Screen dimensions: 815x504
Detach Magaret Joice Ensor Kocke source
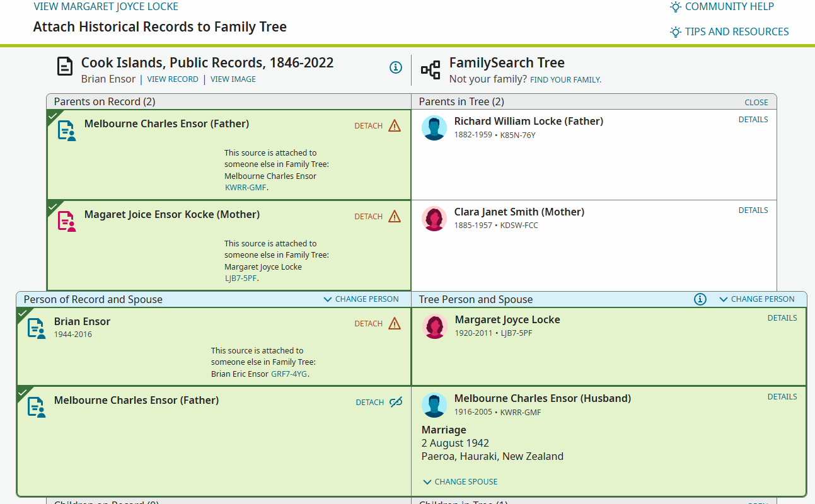point(369,217)
